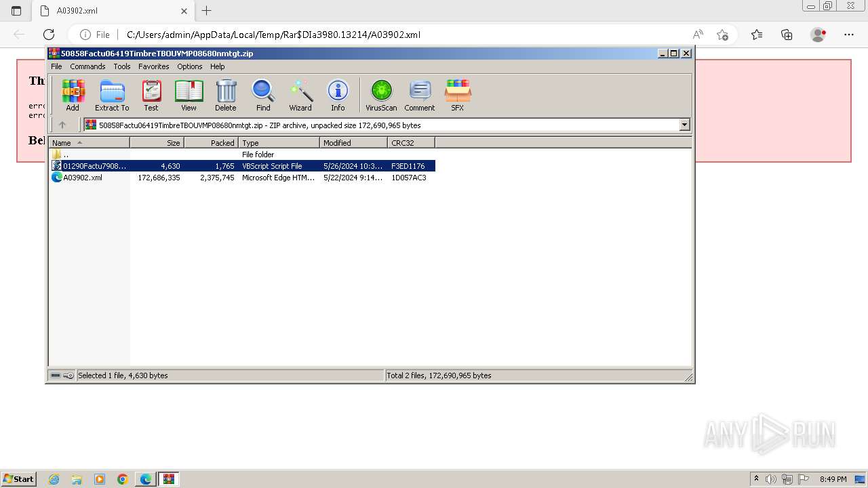The image size is (868, 488).
Task: Click the Read aloud icon in Edge
Action: (x=698, y=35)
